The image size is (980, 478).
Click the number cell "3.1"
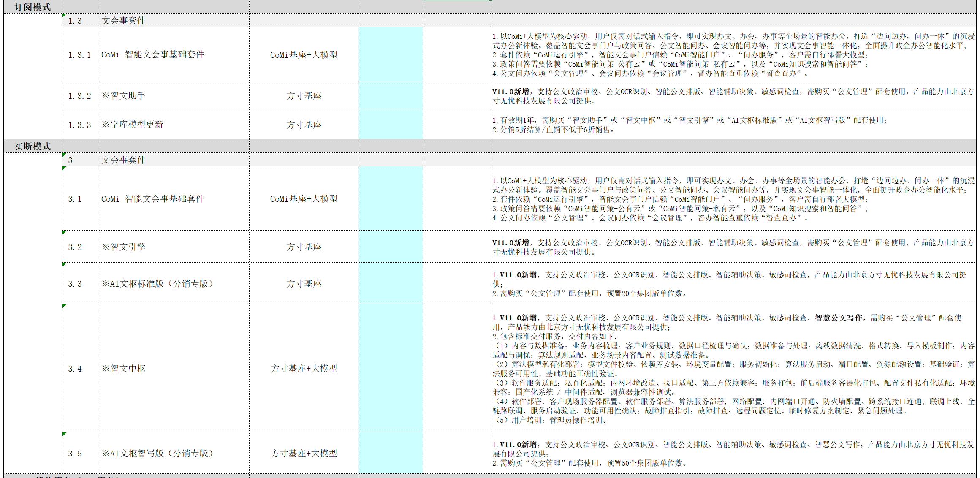[81, 199]
